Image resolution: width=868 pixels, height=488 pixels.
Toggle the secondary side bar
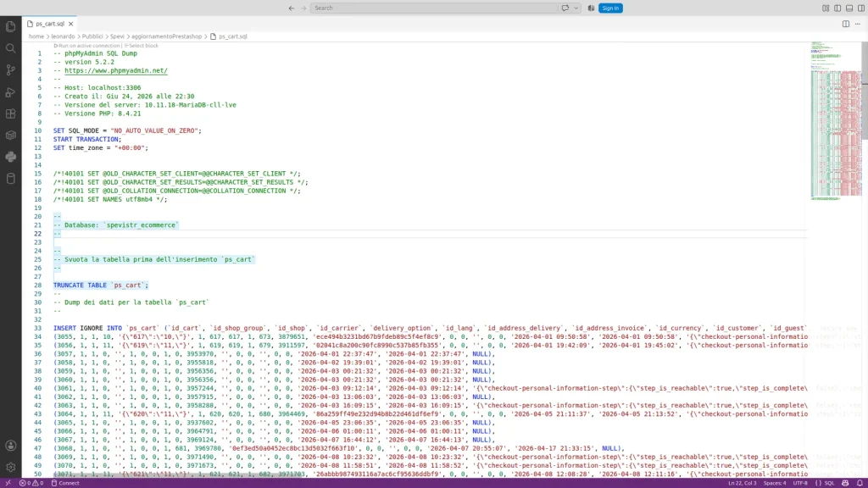(x=861, y=8)
